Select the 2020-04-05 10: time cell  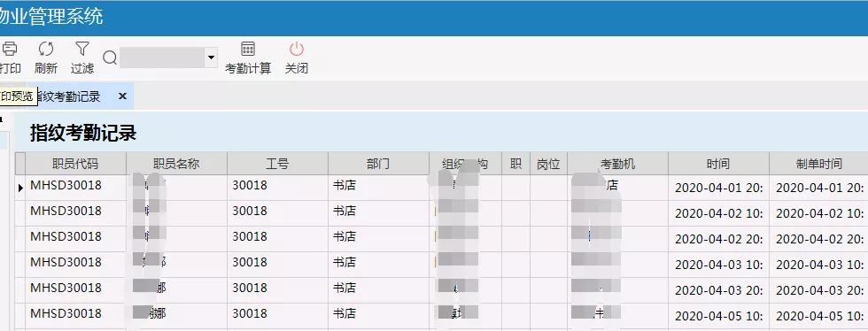[718, 316]
